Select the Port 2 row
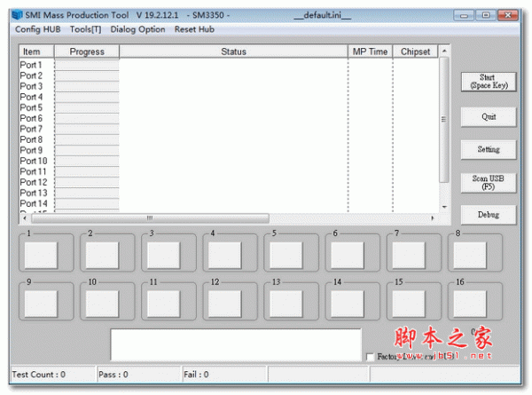The image size is (532, 395). [229, 75]
